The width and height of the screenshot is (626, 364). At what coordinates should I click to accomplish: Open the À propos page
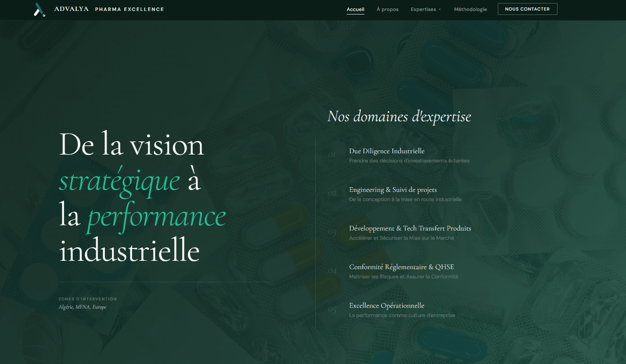(x=388, y=9)
